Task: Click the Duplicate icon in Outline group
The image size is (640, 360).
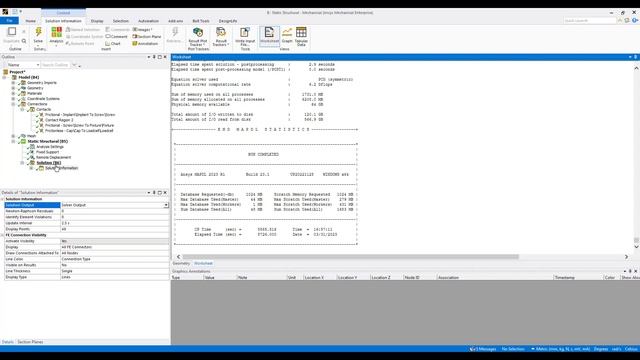Action: pos(12,31)
